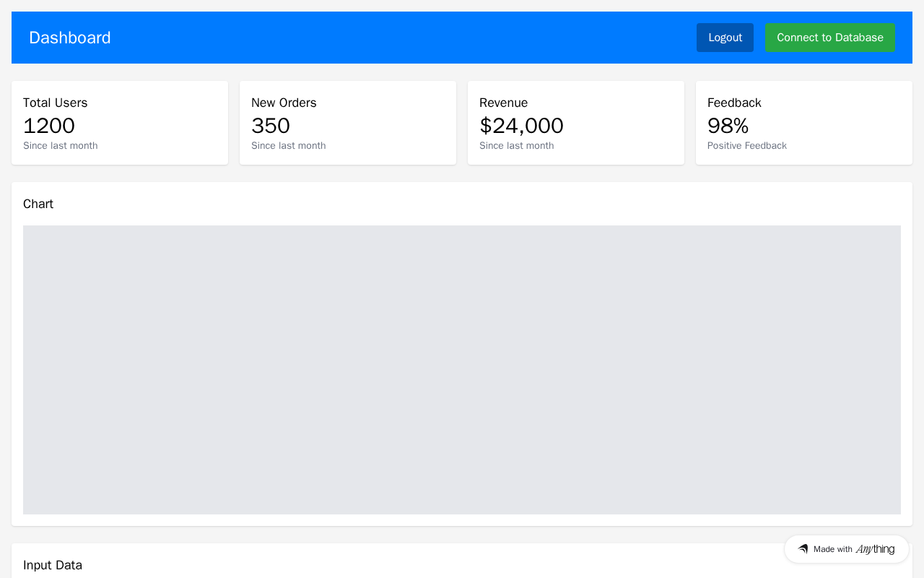Select the Total Users card
The width and height of the screenshot is (924, 578).
click(x=120, y=123)
